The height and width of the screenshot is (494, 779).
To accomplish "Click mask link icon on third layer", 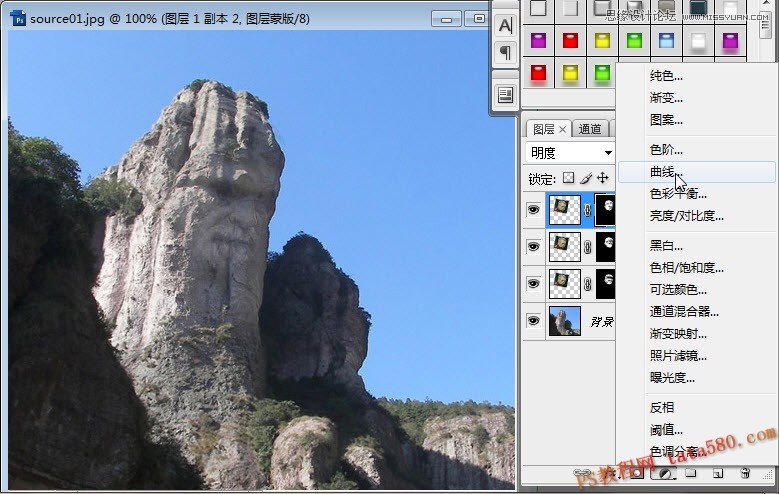I will point(587,284).
